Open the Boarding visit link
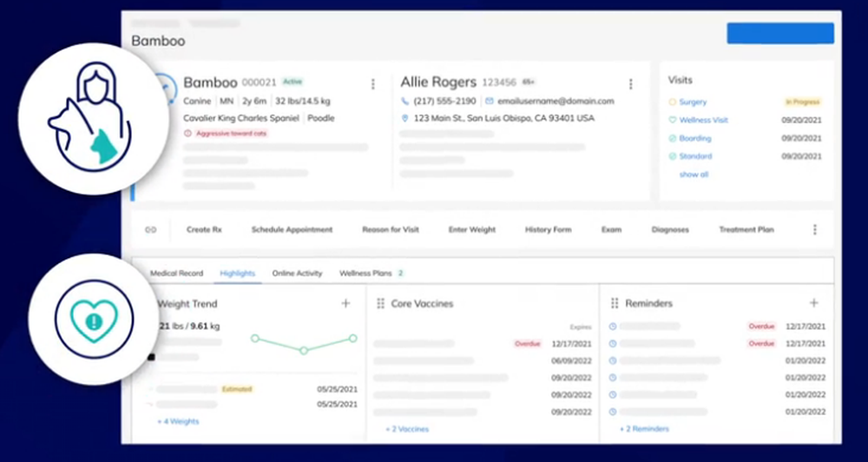The image size is (868, 462). coord(695,138)
